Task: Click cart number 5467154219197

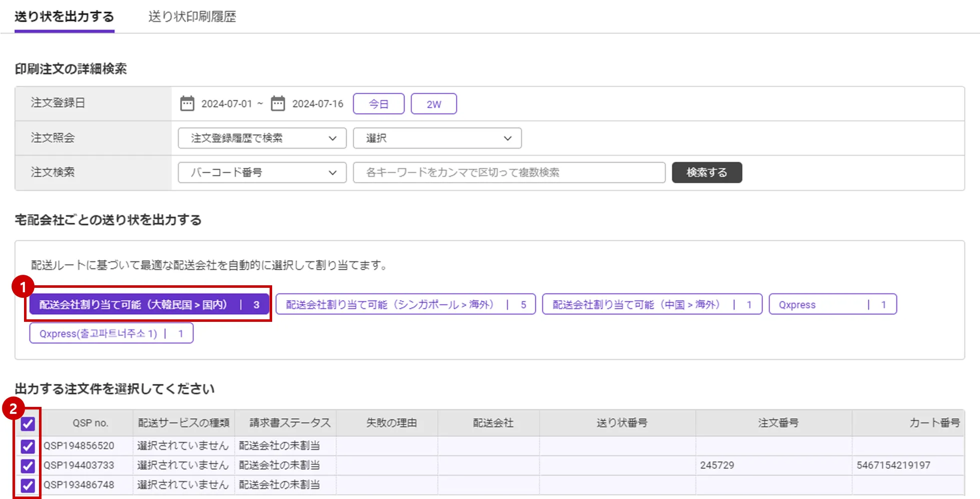Action: pyautogui.click(x=893, y=465)
